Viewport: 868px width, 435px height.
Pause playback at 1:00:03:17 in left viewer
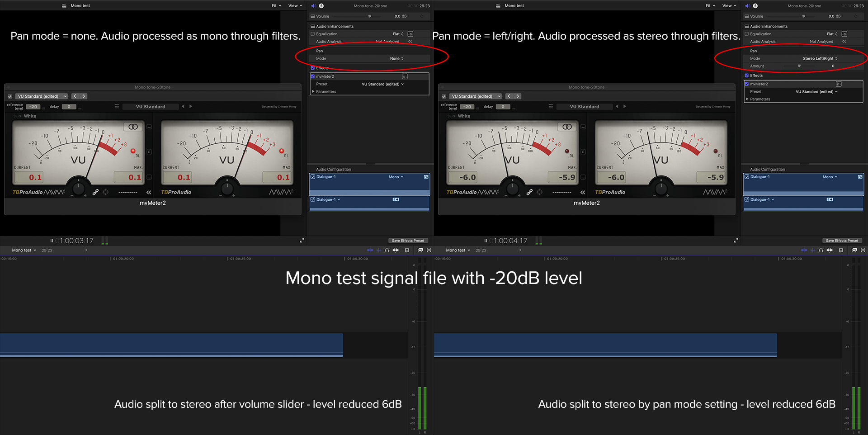pyautogui.click(x=52, y=241)
